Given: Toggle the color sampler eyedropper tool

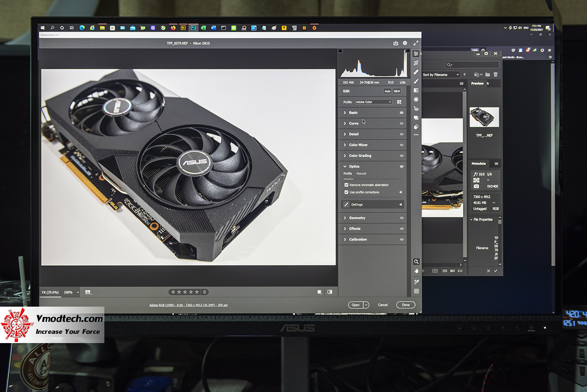Looking at the screenshot, I should pos(416,282).
